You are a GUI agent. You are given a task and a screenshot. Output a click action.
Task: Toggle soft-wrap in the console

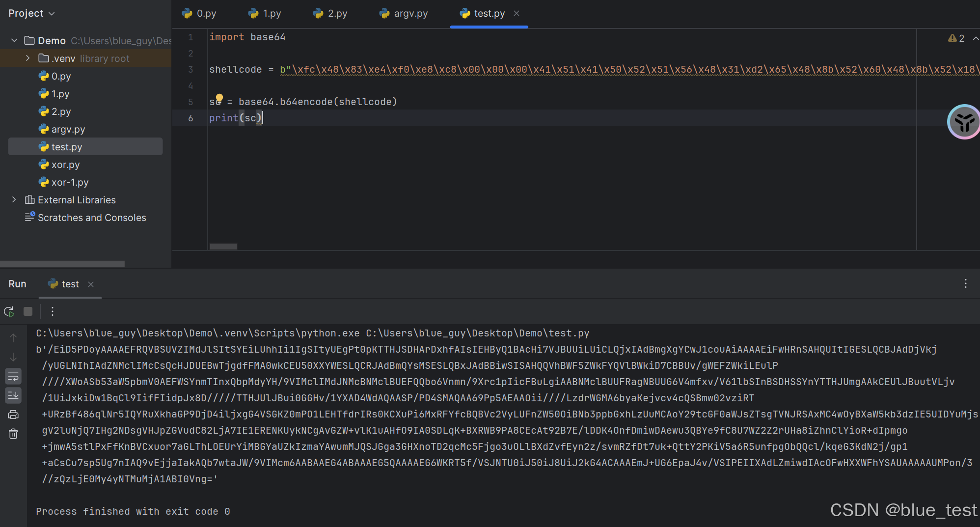pos(13,376)
